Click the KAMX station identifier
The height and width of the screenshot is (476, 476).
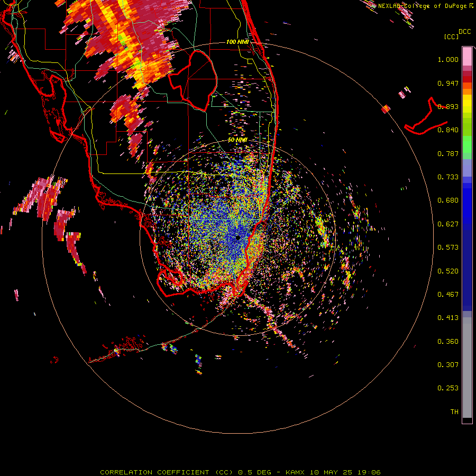296,472
